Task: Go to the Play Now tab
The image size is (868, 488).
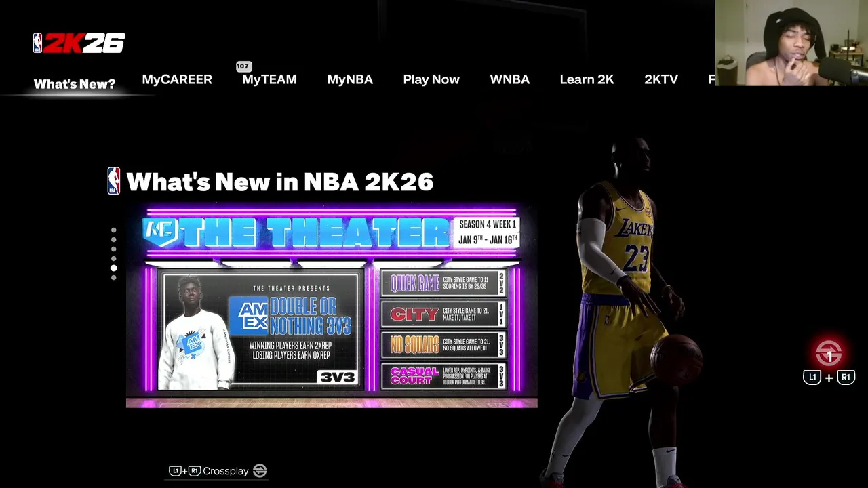Action: point(431,79)
